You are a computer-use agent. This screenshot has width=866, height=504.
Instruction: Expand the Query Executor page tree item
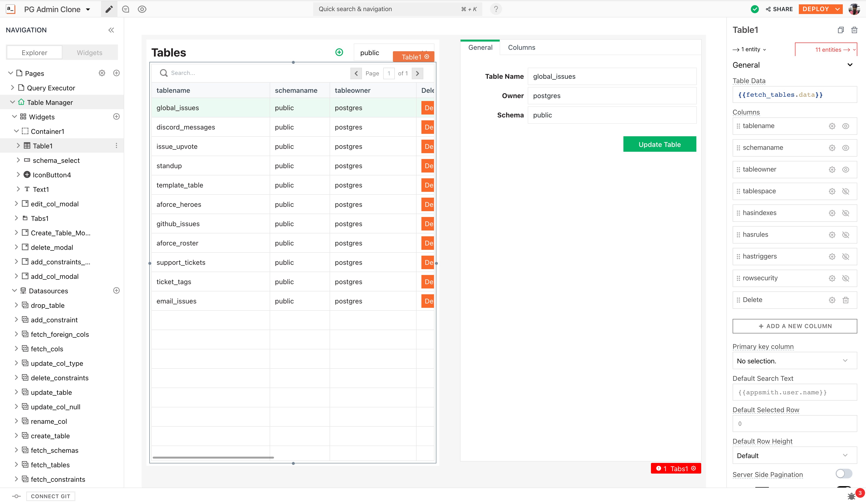13,88
